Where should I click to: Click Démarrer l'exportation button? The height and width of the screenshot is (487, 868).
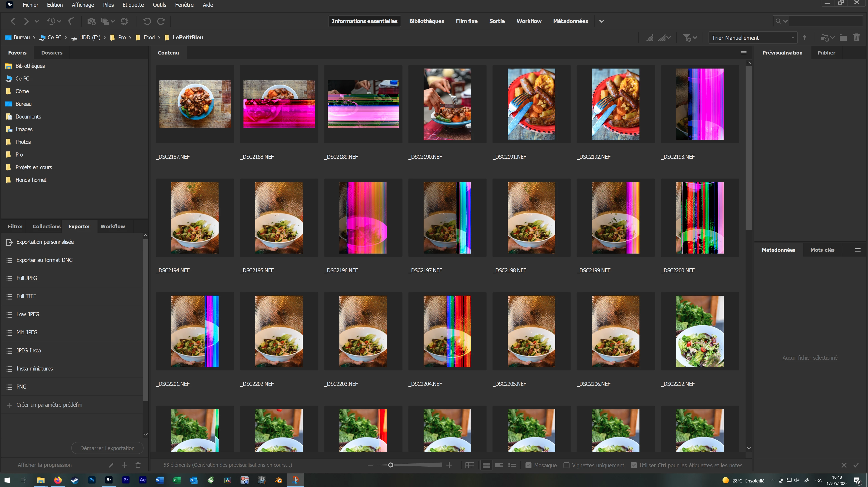pos(107,448)
